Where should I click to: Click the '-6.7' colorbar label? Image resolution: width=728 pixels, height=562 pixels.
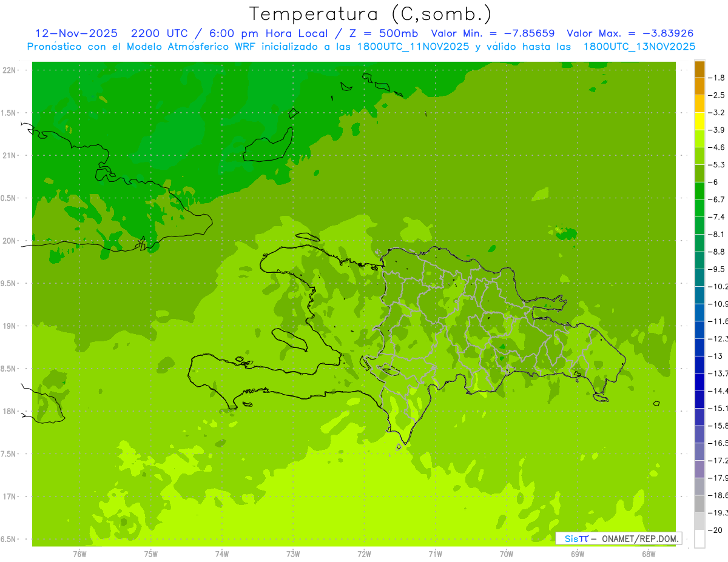[x=716, y=199]
